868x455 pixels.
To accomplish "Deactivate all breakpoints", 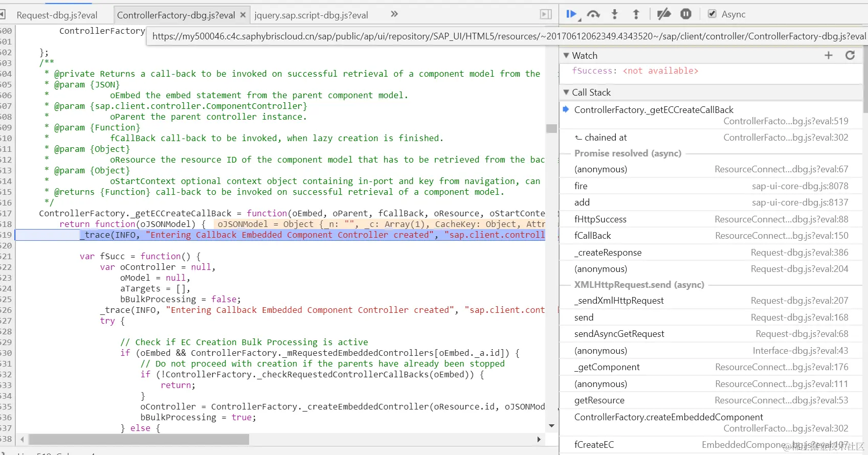I will click(x=664, y=14).
